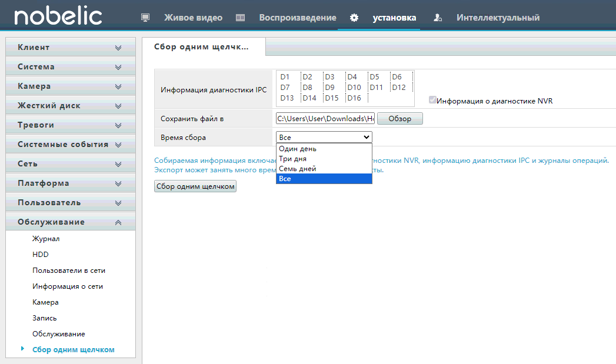Click the Сбор одним щелчком button

195,186
